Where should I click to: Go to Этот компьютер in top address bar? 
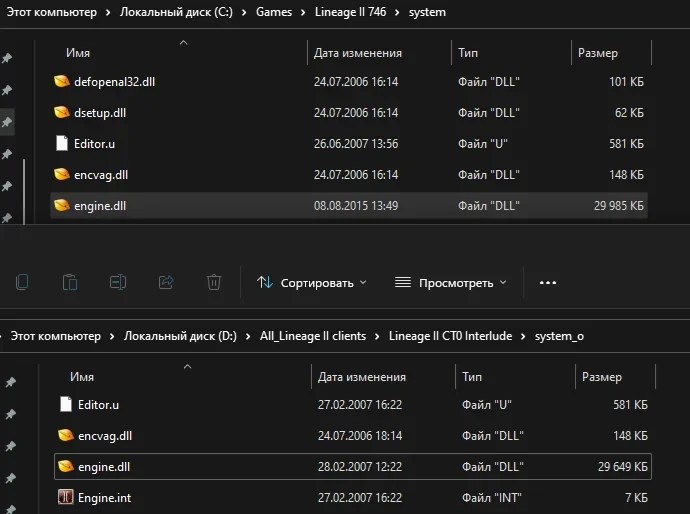coord(52,12)
